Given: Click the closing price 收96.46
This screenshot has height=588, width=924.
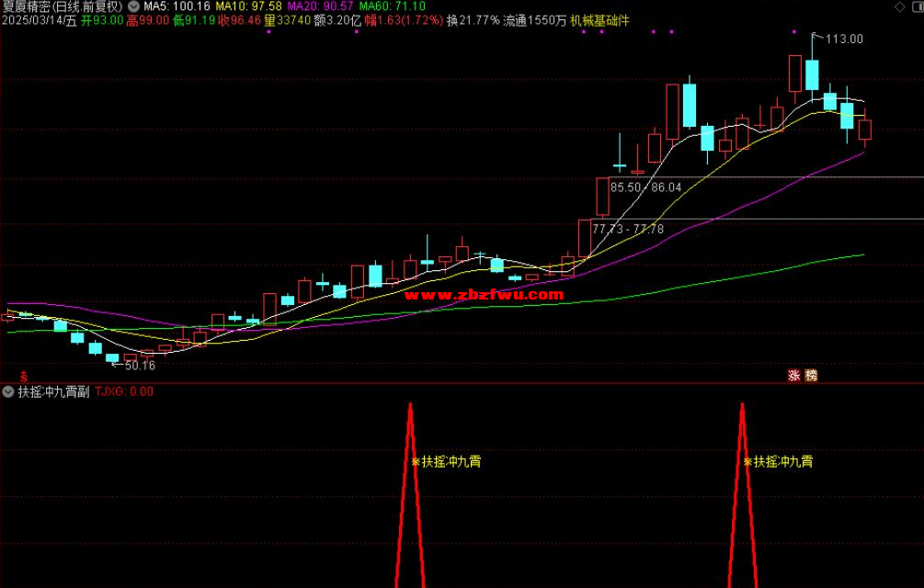Looking at the screenshot, I should click(x=240, y=20).
